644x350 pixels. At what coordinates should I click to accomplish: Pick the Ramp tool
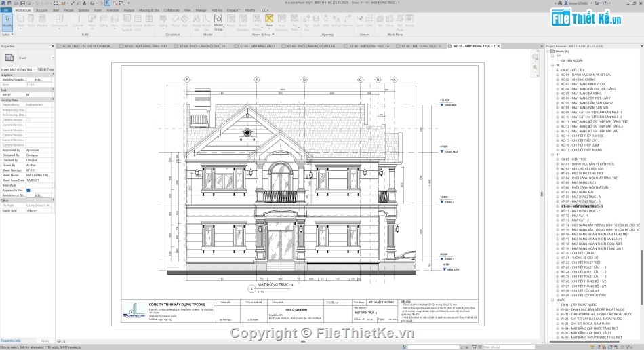point(176,21)
